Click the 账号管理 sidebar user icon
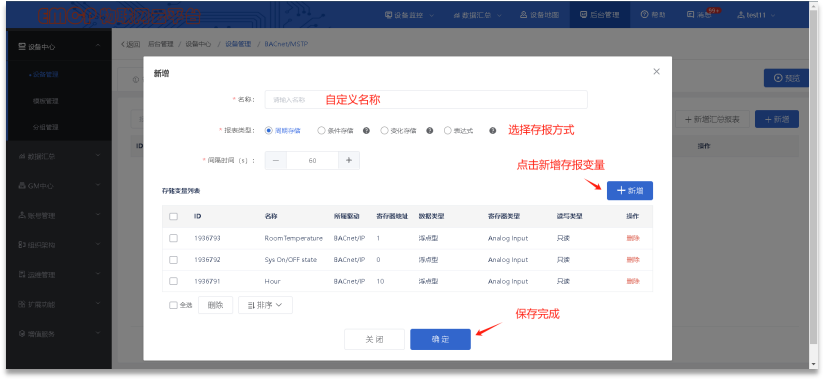 coord(22,215)
